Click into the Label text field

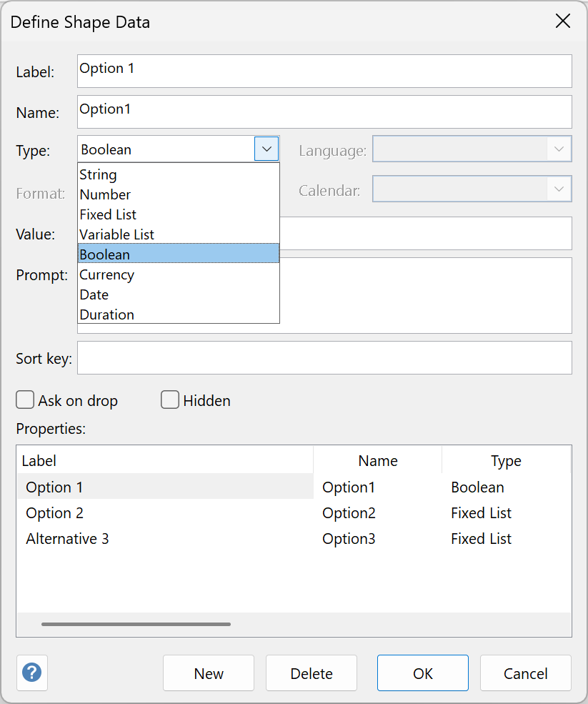(x=324, y=71)
